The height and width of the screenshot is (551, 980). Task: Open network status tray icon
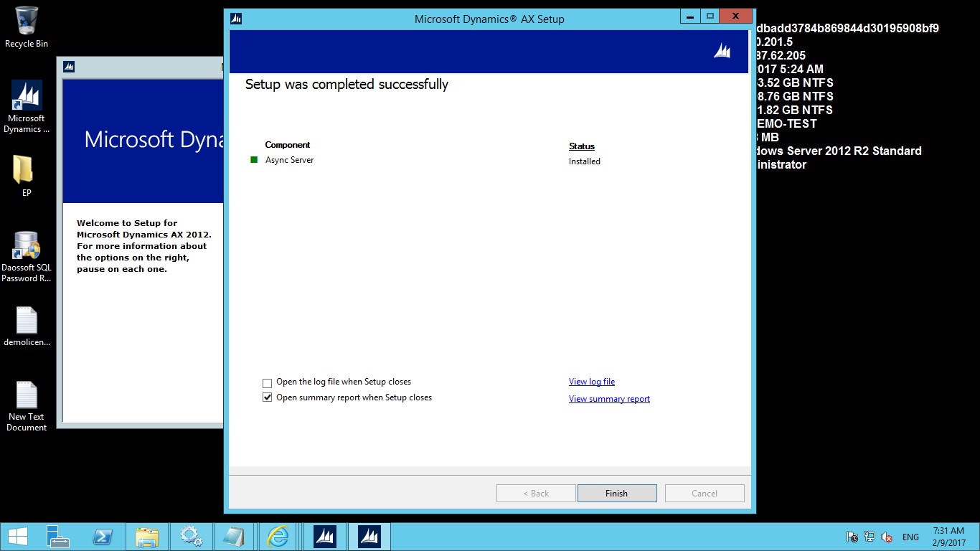point(870,537)
